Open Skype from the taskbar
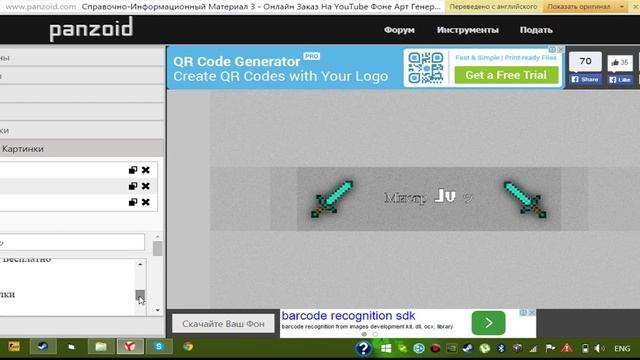Screen dimensions: 640x360 [x=159, y=347]
